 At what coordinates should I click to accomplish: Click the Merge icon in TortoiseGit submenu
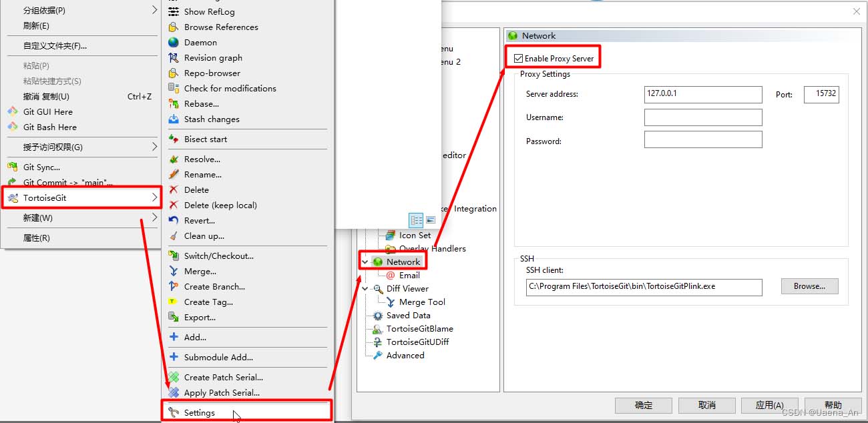coord(174,271)
